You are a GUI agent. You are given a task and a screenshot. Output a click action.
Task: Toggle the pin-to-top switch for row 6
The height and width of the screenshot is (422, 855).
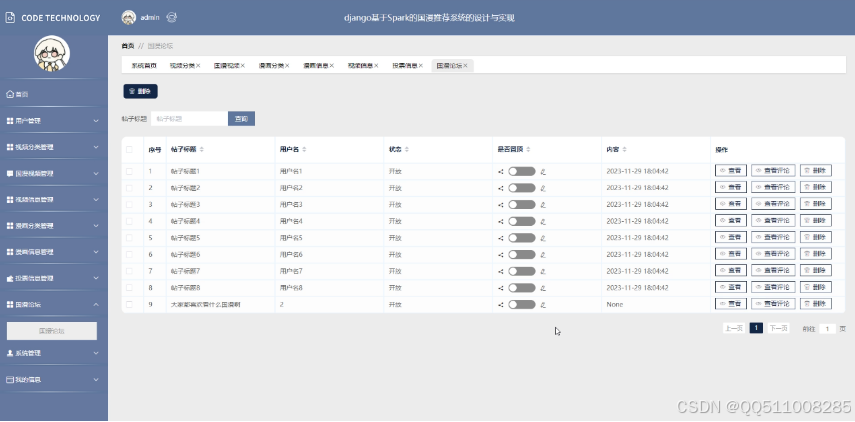522,255
